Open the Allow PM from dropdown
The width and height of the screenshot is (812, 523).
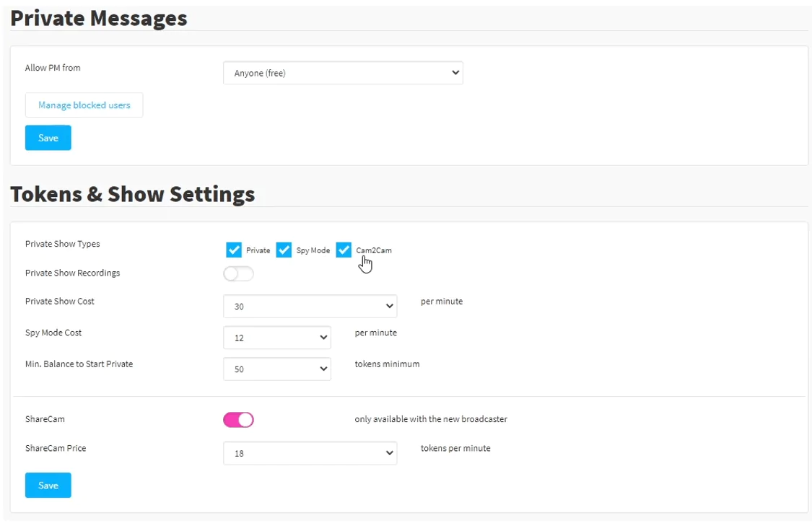pos(343,73)
